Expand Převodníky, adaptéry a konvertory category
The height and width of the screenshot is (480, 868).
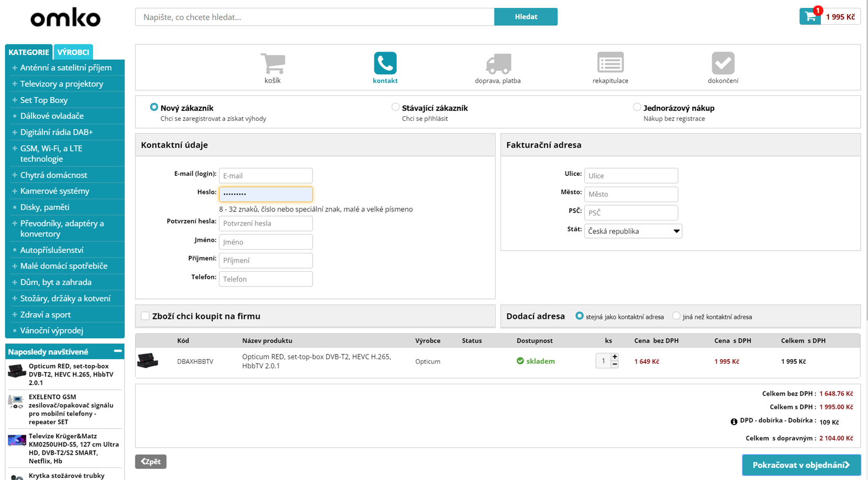point(15,224)
